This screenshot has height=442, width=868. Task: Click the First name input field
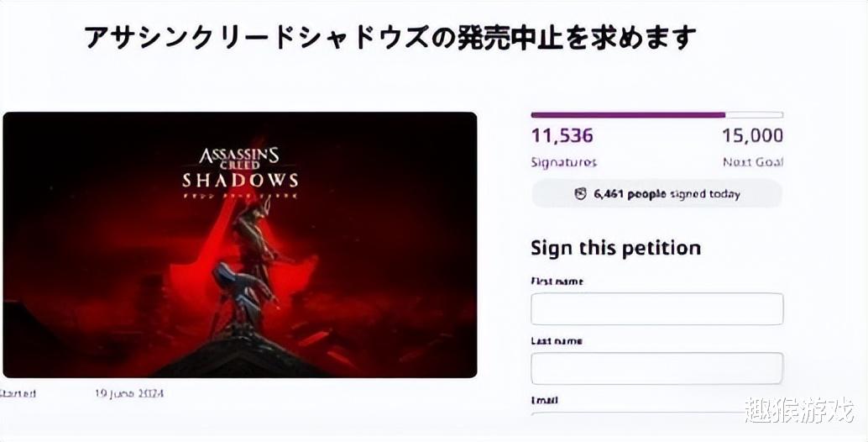656,308
